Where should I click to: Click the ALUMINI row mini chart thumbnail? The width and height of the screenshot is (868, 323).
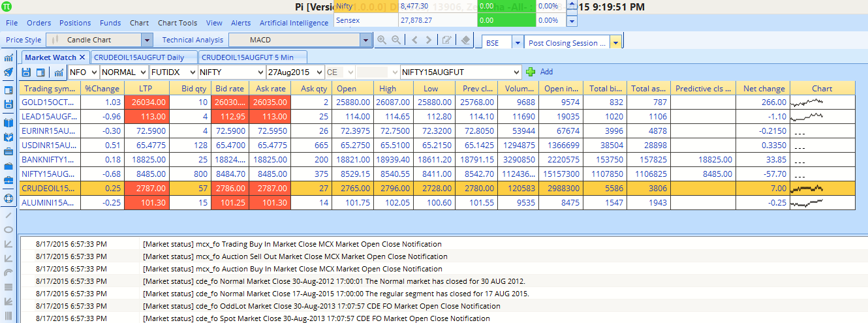[807, 202]
